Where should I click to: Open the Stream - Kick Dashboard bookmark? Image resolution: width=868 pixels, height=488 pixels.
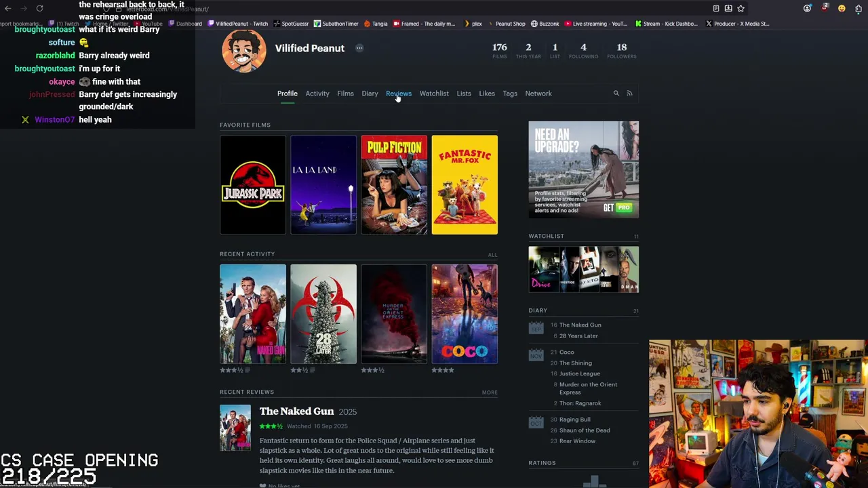[666, 24]
